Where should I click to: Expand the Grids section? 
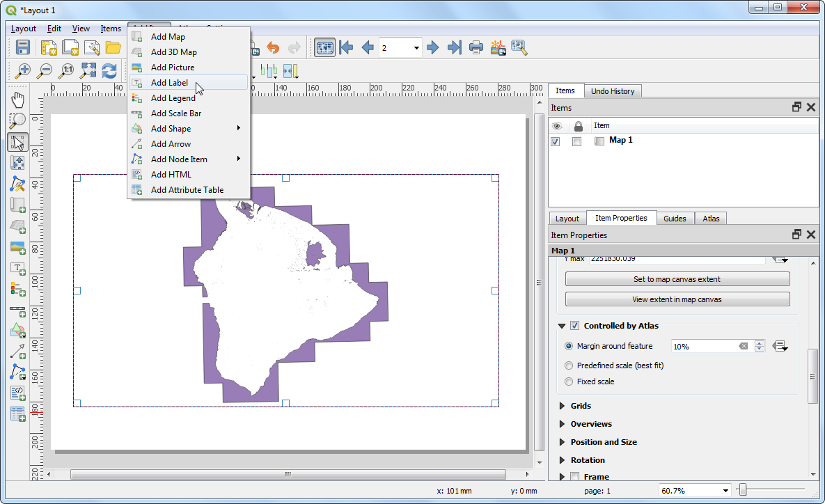click(x=563, y=406)
